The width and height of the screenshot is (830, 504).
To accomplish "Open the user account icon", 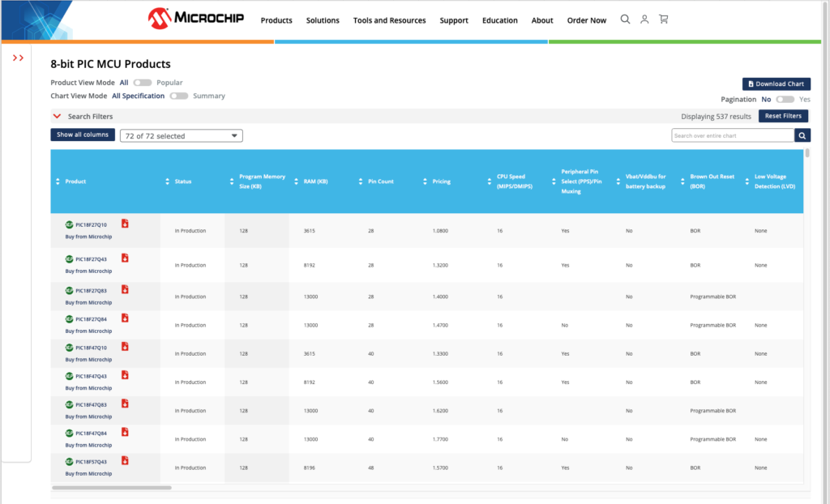I will pos(644,19).
